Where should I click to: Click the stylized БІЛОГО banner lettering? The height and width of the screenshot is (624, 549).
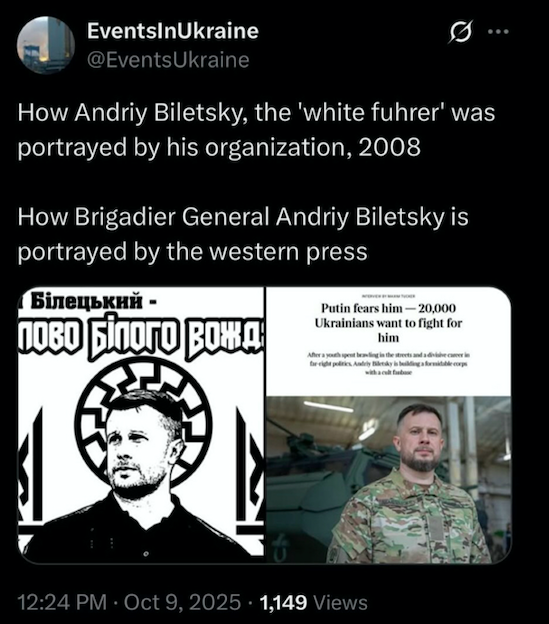click(x=133, y=337)
